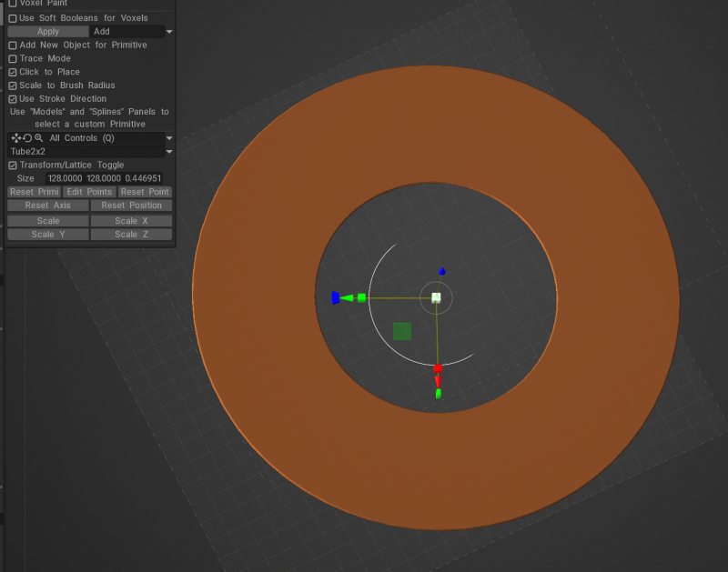Click the blue sphere axis handle
Screen dimensions: 728x572
pos(441,271)
